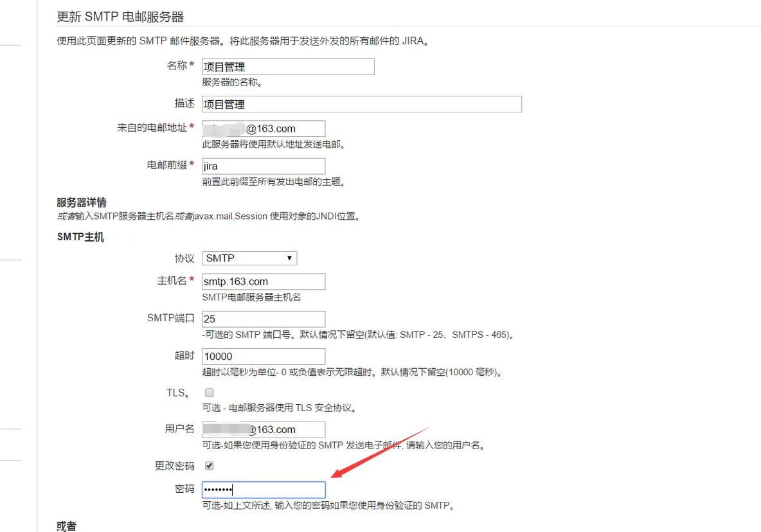Click the SMTP电邮服务器主机名 hint text

[251, 297]
